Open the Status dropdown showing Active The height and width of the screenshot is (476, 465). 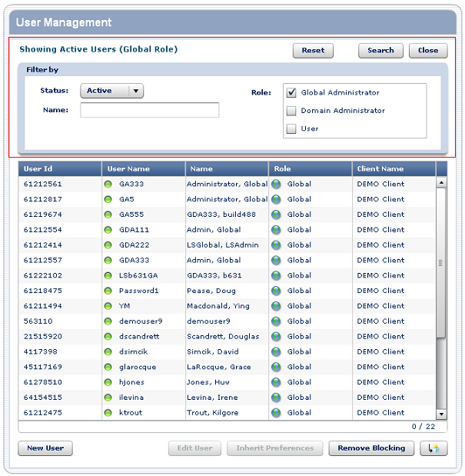[112, 91]
